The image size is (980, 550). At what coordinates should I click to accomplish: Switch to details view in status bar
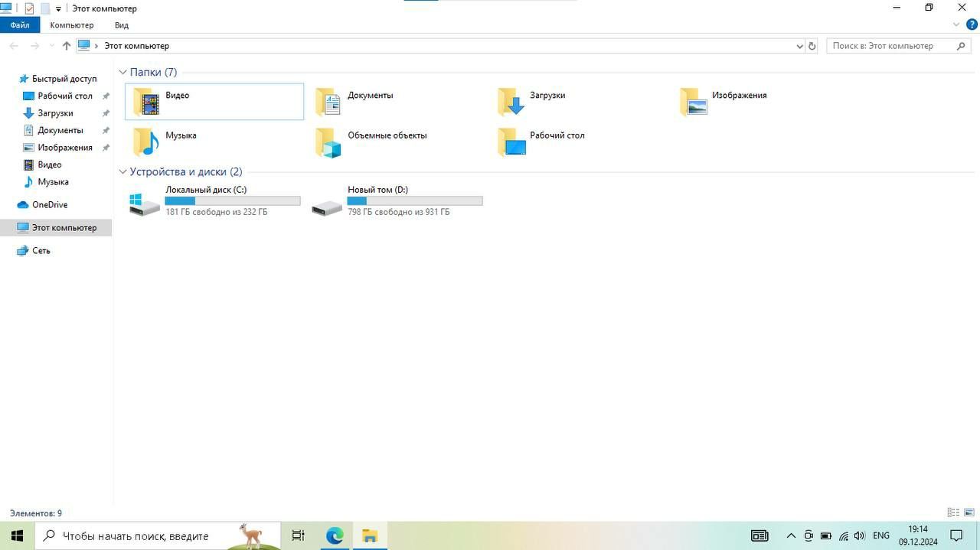coord(953,513)
